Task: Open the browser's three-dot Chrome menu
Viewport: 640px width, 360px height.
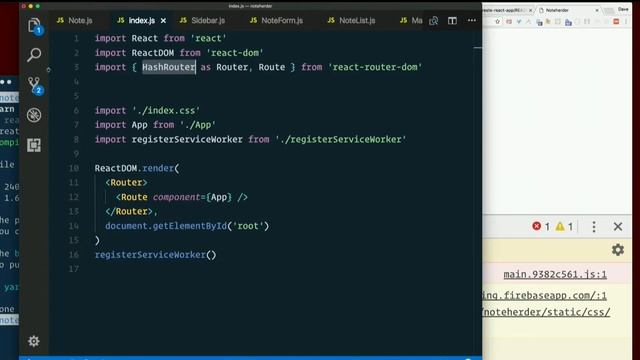Action: pos(626,21)
